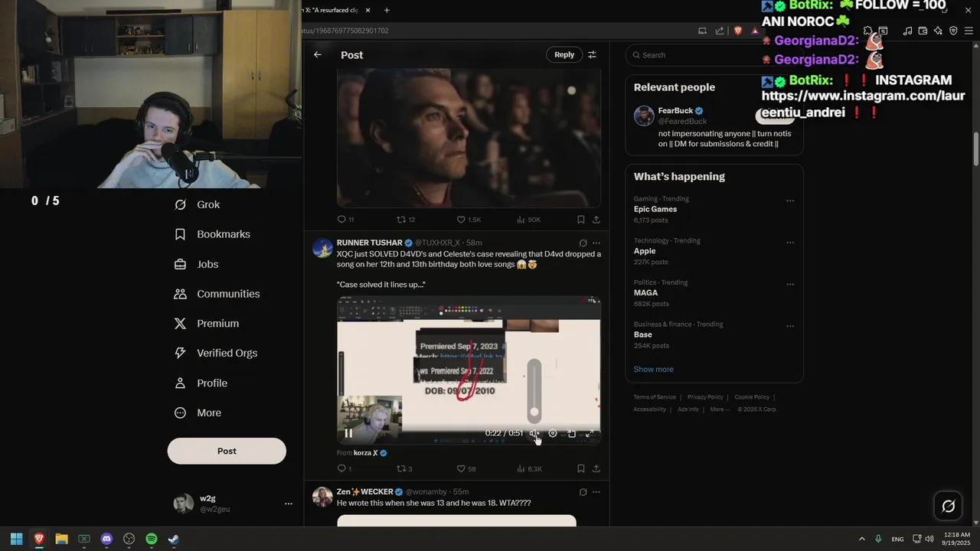
Task: Adjust the video volume slider knob
Action: pyautogui.click(x=534, y=412)
